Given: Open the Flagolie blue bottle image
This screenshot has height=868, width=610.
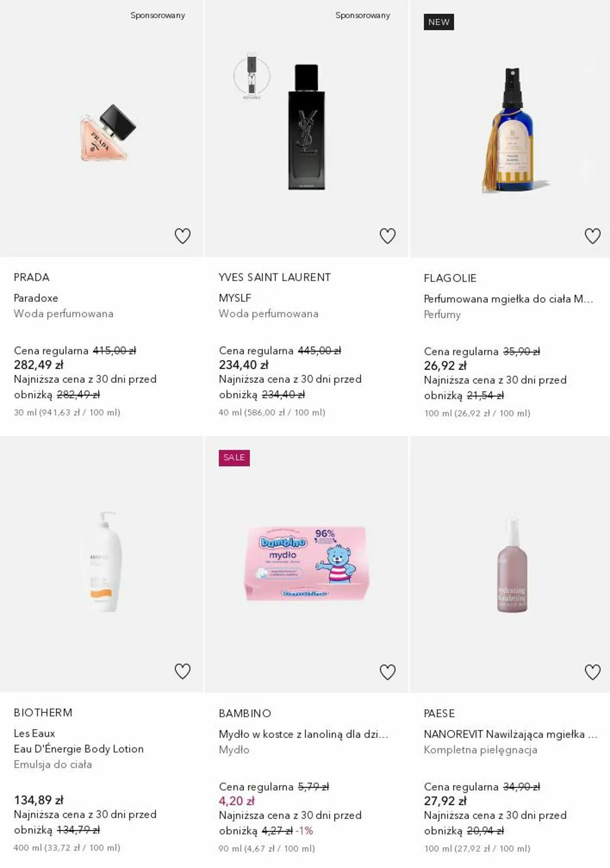Looking at the screenshot, I should (512, 130).
